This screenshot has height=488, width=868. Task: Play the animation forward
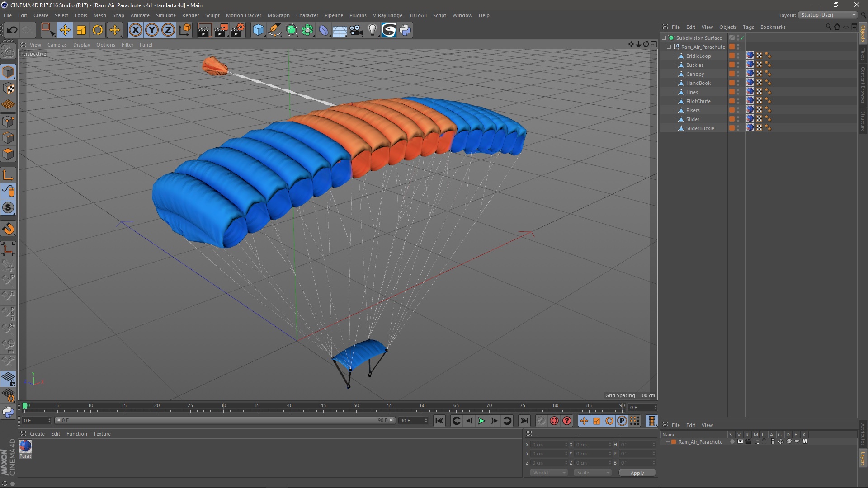[x=481, y=421]
